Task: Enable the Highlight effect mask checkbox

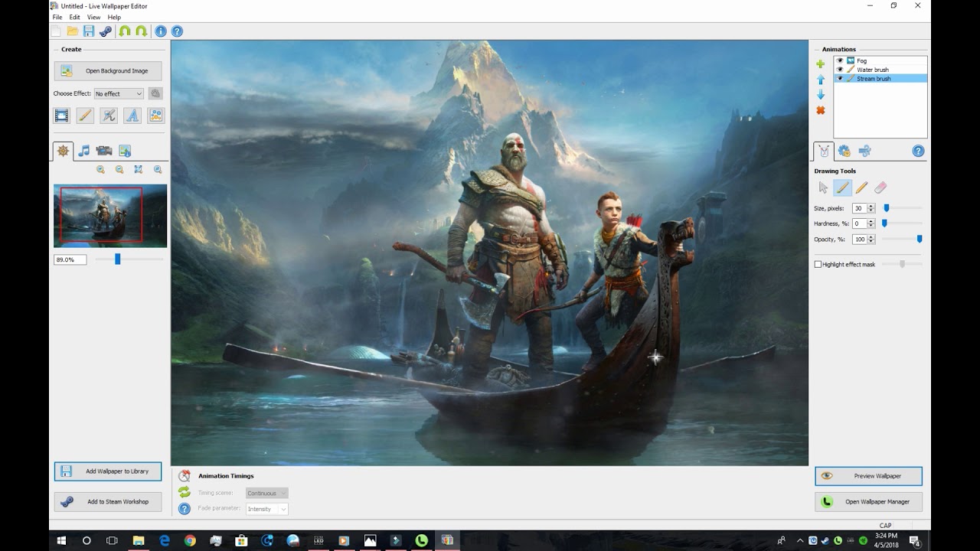Action: (x=818, y=264)
